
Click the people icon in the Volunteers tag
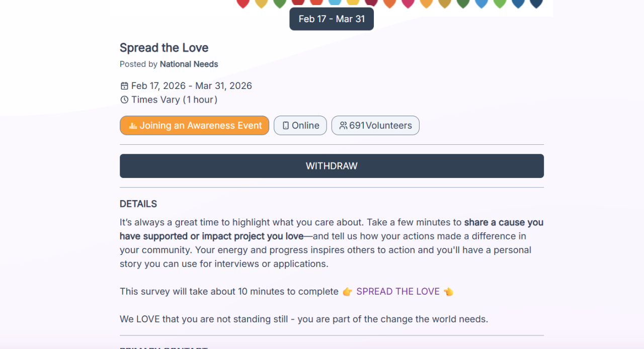pyautogui.click(x=343, y=126)
